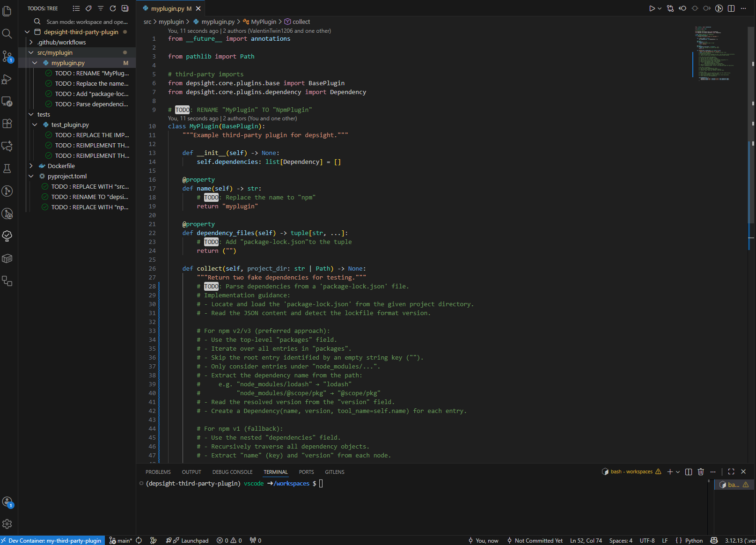This screenshot has height=545, width=756.
Task: Click the Run Python File play button
Action: (x=652, y=8)
